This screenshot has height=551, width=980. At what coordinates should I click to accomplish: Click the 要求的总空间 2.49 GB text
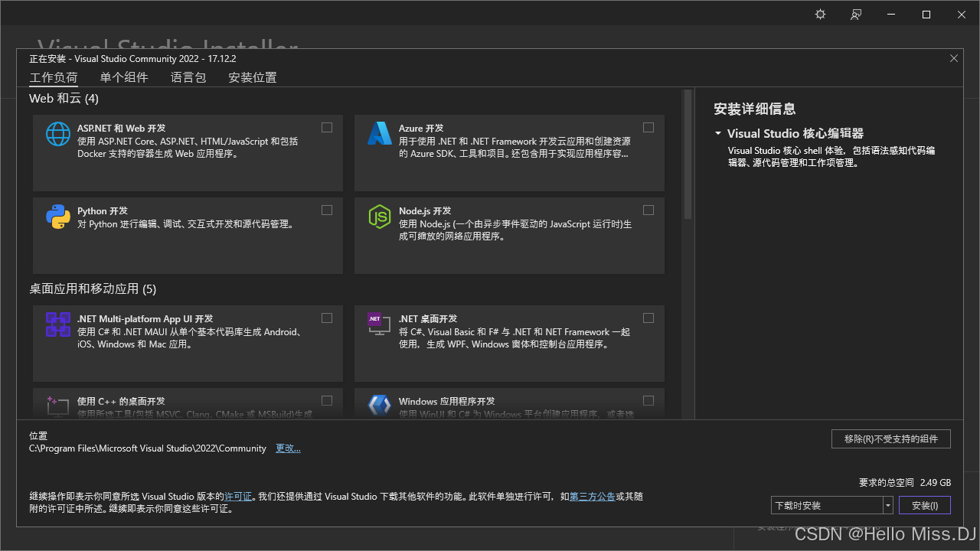click(905, 483)
